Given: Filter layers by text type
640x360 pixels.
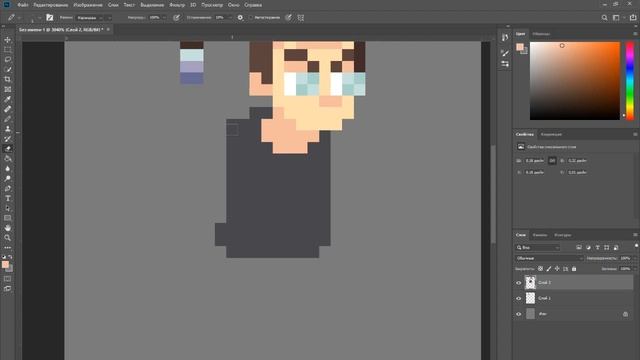Looking at the screenshot, I should 598,247.
